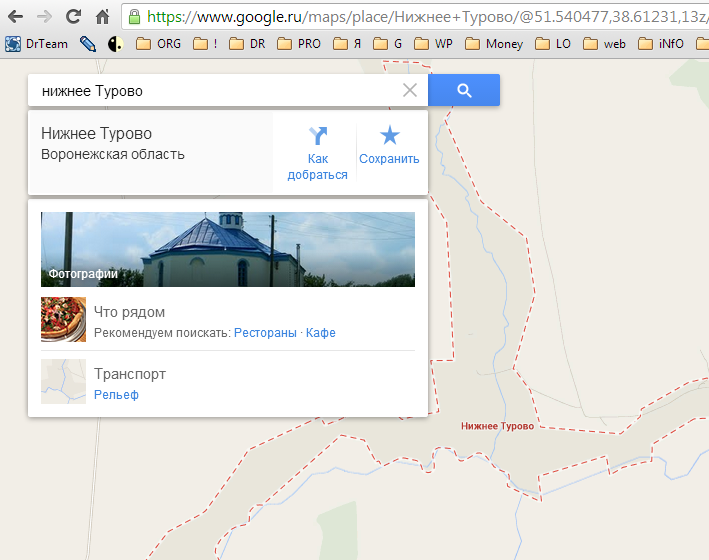Open the iNfO bookmarks folder
Image resolution: width=709 pixels, height=560 pixels.
661,44
